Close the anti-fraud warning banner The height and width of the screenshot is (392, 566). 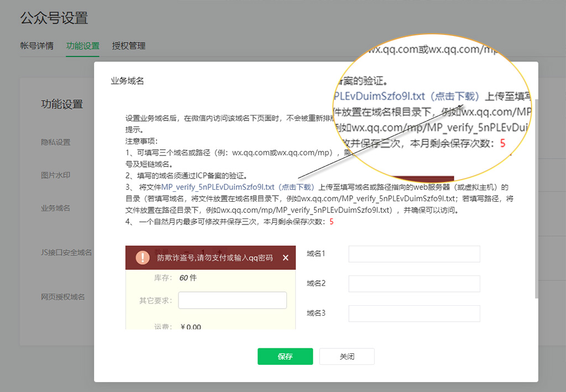(286, 258)
